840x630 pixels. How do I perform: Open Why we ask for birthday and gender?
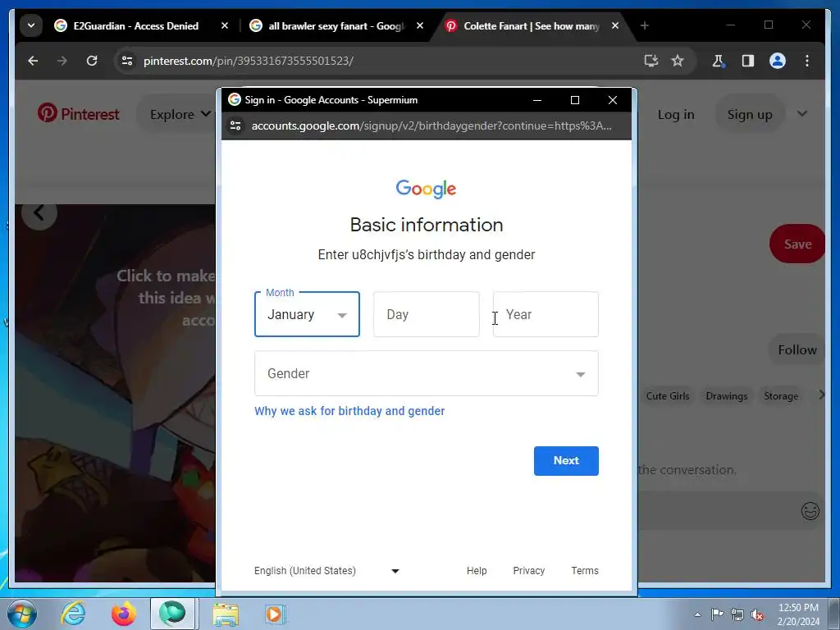click(x=349, y=411)
